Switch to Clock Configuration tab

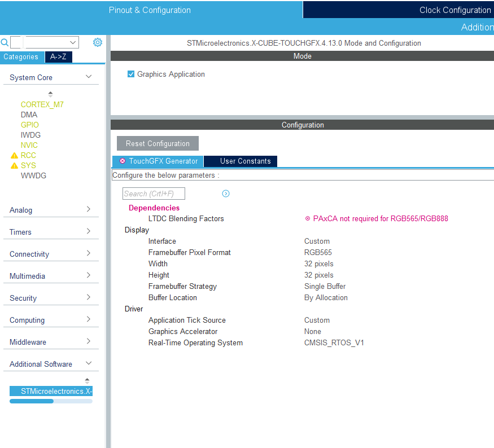(455, 10)
